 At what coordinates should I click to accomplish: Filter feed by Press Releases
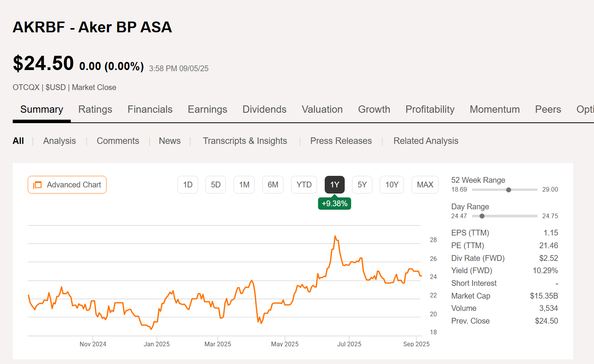[341, 141]
